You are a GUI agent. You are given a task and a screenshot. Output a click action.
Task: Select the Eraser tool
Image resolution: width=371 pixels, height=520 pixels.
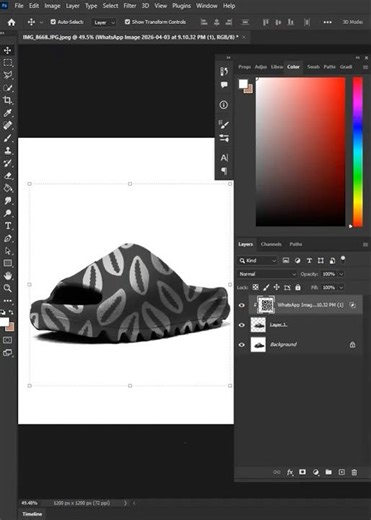[7, 176]
